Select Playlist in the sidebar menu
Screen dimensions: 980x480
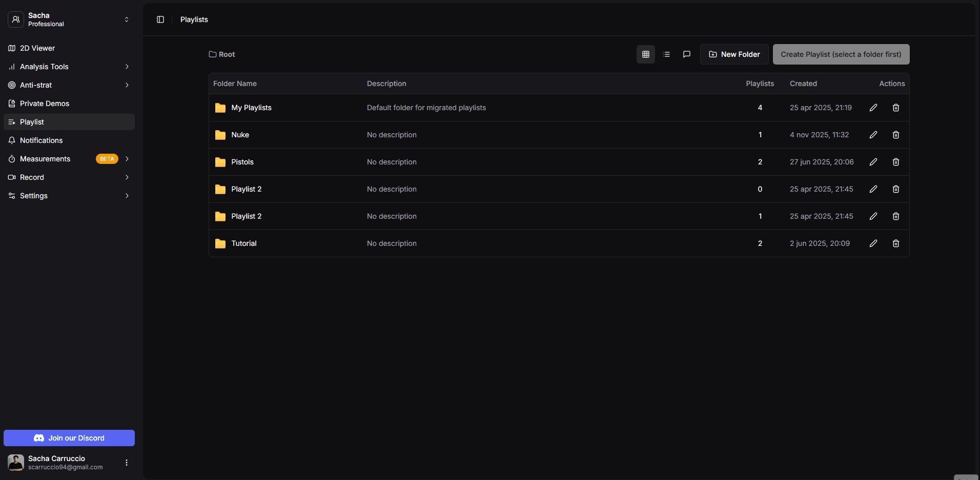32,122
